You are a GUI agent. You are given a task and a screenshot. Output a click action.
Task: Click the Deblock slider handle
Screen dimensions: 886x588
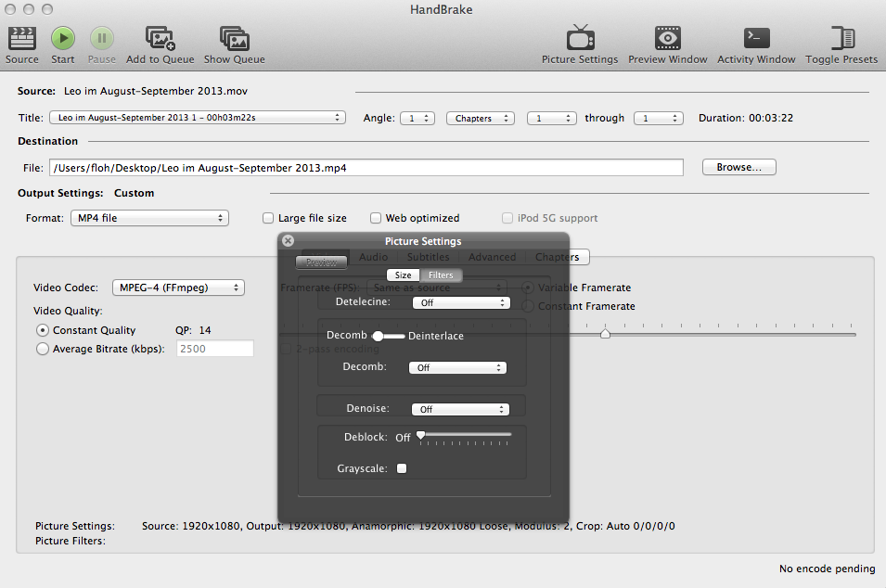(x=420, y=435)
